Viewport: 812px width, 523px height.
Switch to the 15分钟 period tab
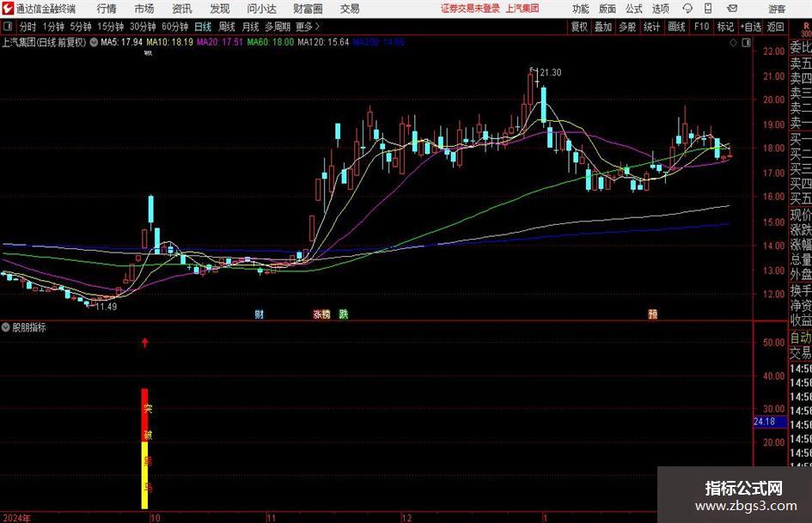(x=110, y=27)
